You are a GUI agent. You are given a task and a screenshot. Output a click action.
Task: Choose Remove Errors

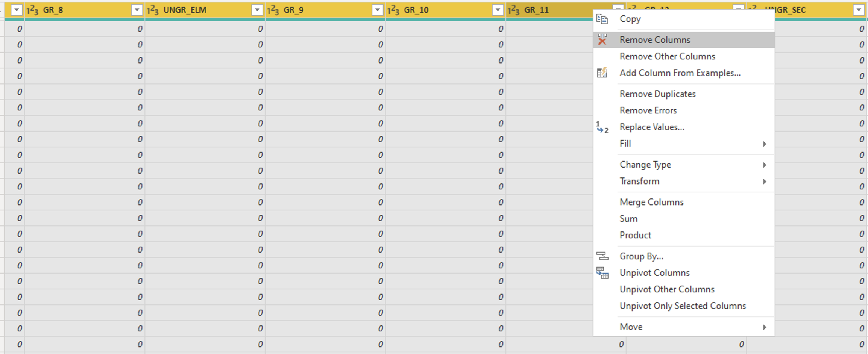pos(684,110)
